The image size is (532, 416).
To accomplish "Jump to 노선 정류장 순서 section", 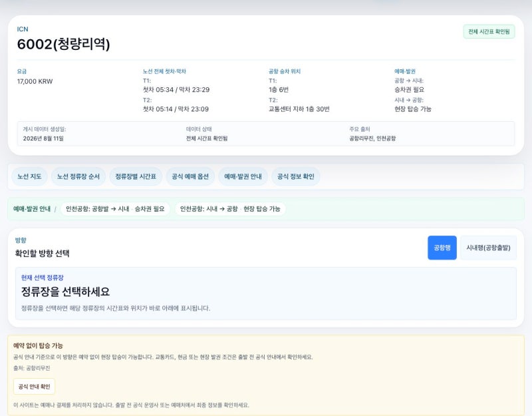I will click(78, 176).
